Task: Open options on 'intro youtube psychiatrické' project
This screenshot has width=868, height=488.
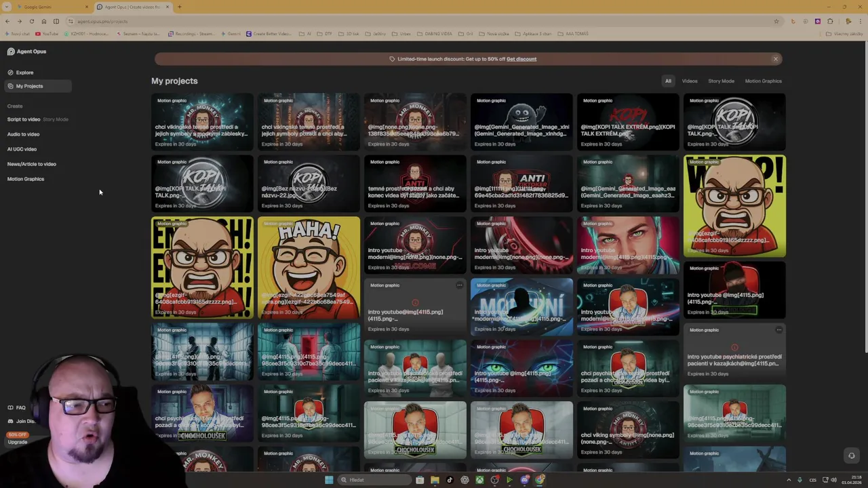Action: pos(778,330)
